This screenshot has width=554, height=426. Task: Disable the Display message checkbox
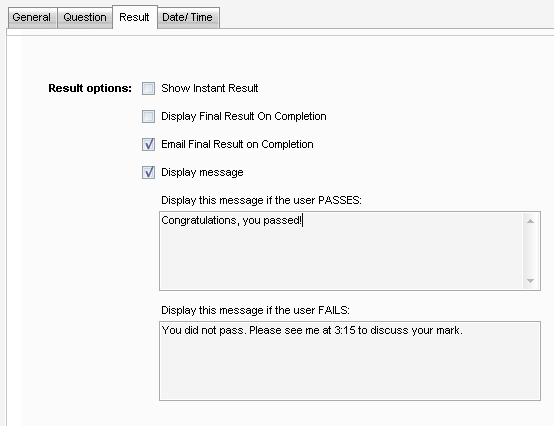click(148, 172)
